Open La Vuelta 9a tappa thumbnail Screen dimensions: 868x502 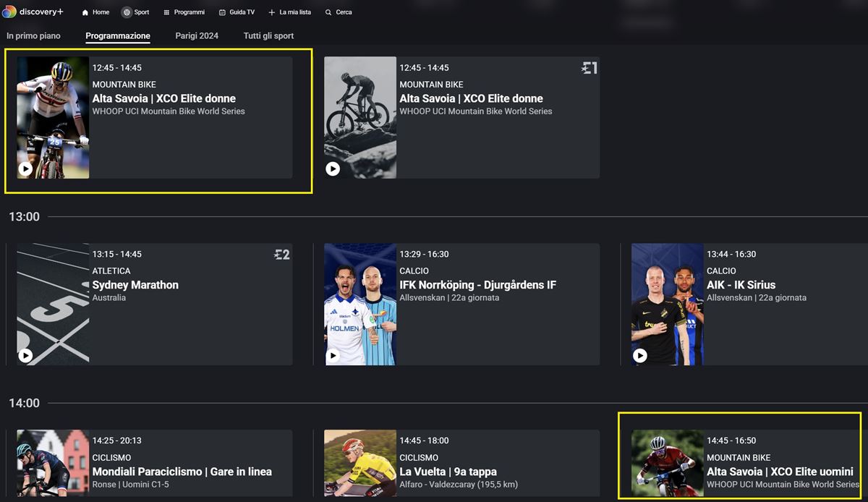pyautogui.click(x=360, y=463)
